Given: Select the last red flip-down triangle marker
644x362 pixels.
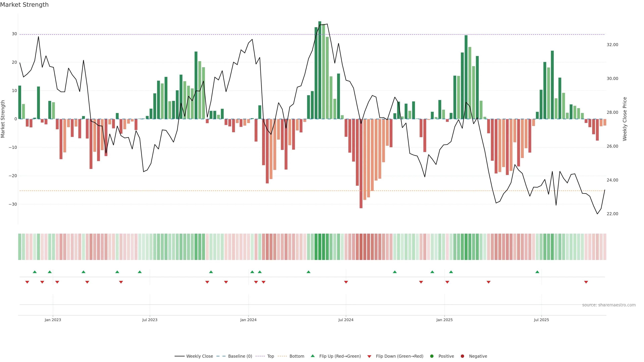Looking at the screenshot, I should coord(586,282).
